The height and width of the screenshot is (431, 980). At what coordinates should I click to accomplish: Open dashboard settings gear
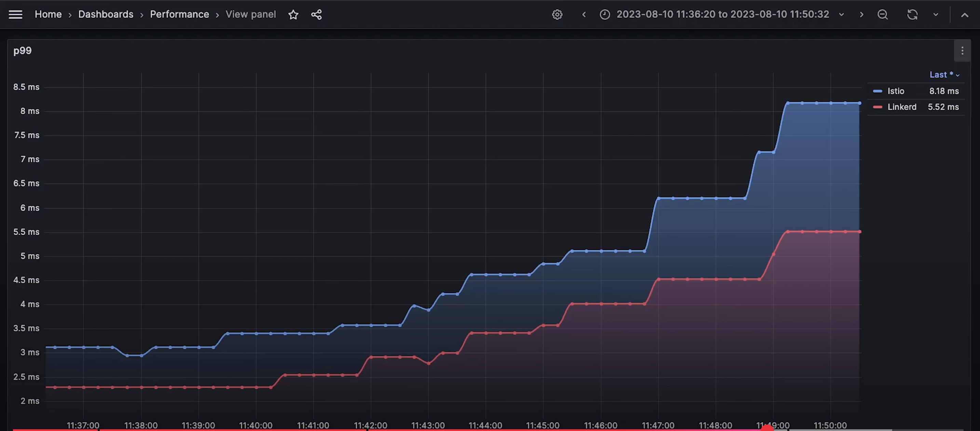[x=557, y=14]
